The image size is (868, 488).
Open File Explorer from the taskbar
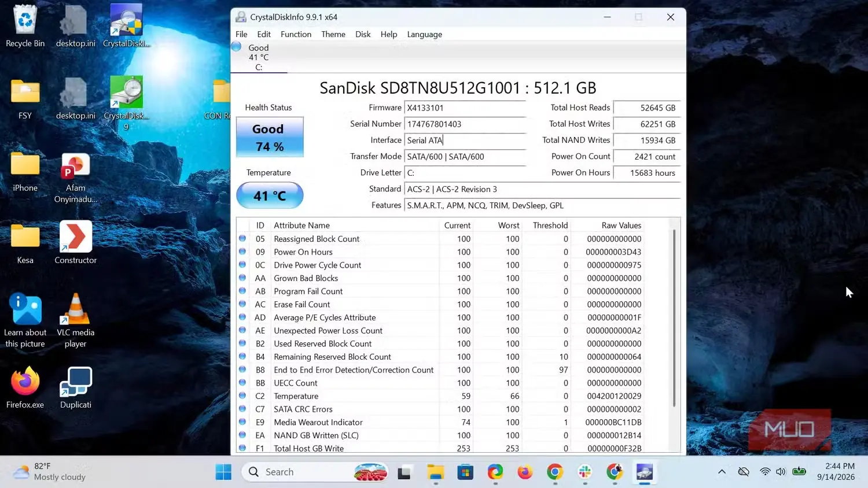coord(435,472)
